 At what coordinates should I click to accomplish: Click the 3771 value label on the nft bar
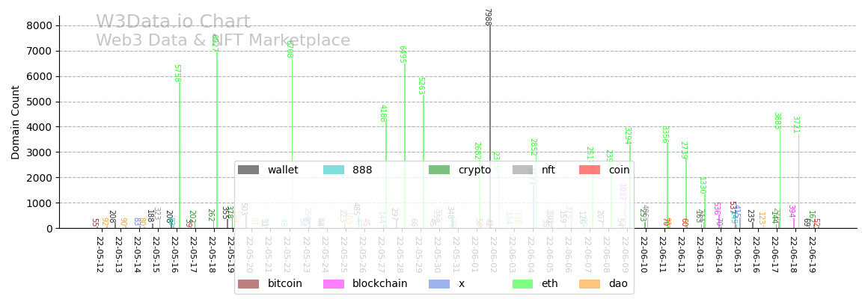click(795, 125)
